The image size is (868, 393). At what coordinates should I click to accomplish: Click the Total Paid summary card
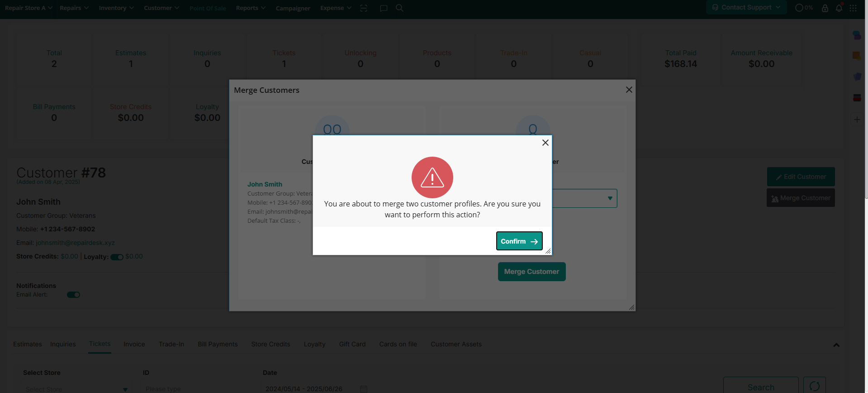(x=681, y=59)
